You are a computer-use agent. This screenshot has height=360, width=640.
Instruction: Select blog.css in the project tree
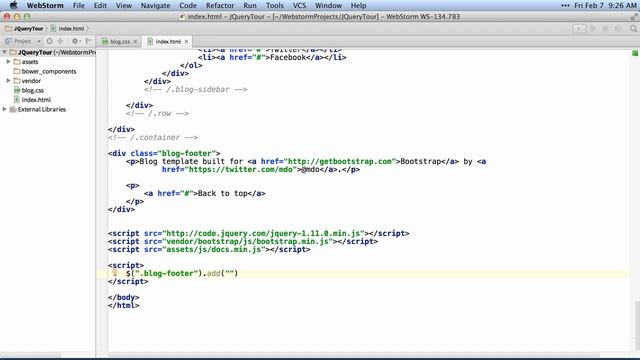pyautogui.click(x=32, y=90)
